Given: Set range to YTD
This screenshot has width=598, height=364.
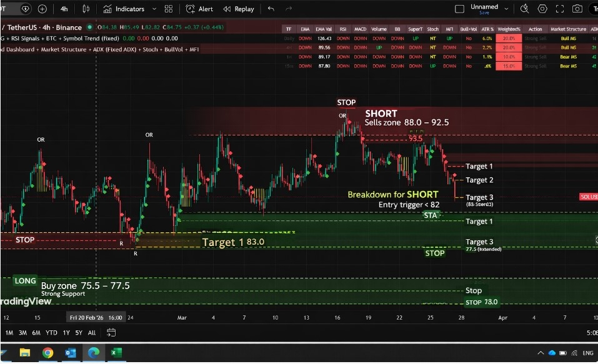Looking at the screenshot, I should [x=51, y=333].
